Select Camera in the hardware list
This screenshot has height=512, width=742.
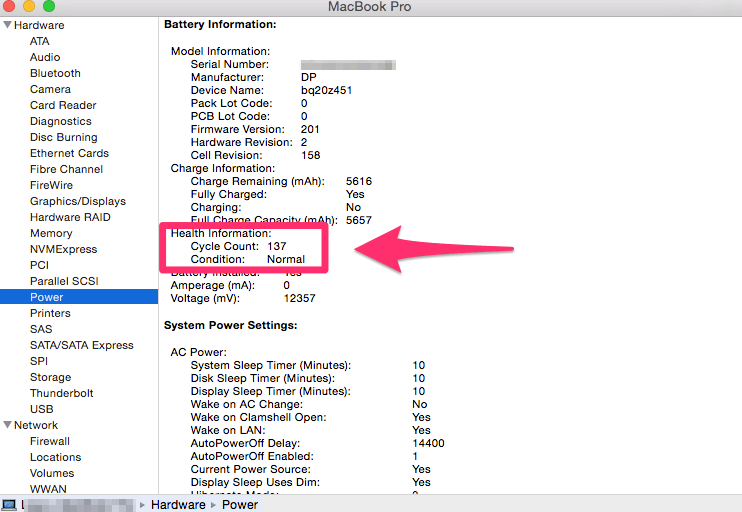[50, 89]
